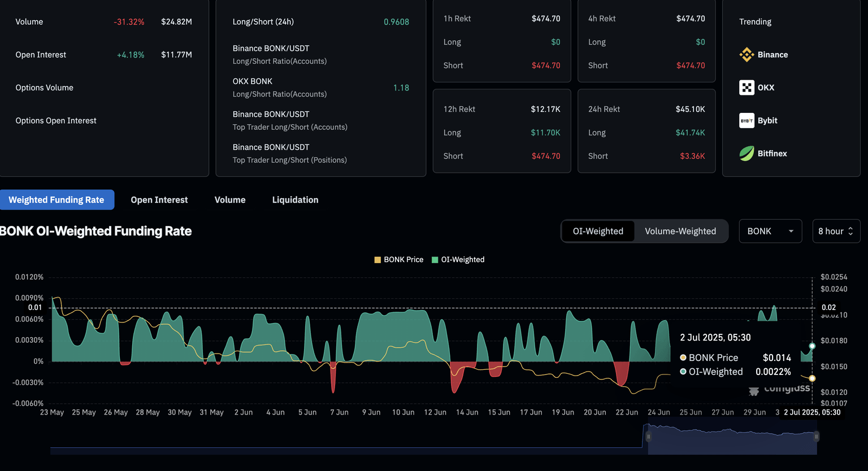Viewport: 868px width, 471px height.
Task: Open the BONK symbol dropdown
Action: (770, 231)
